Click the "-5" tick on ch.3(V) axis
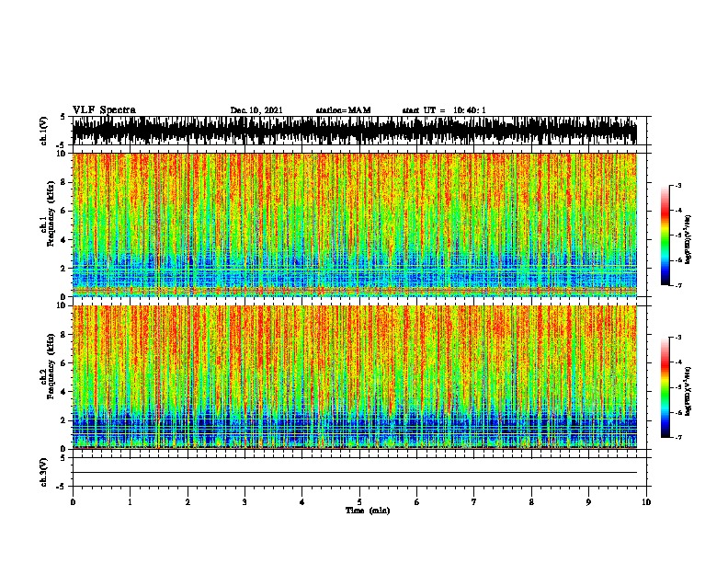The height and width of the screenshot is (563, 728). coord(61,487)
